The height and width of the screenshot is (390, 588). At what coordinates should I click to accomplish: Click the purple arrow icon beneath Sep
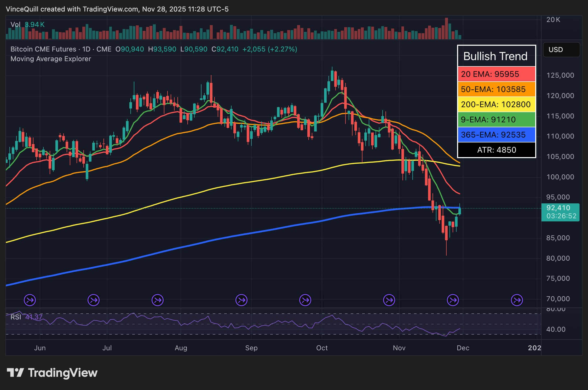(241, 300)
